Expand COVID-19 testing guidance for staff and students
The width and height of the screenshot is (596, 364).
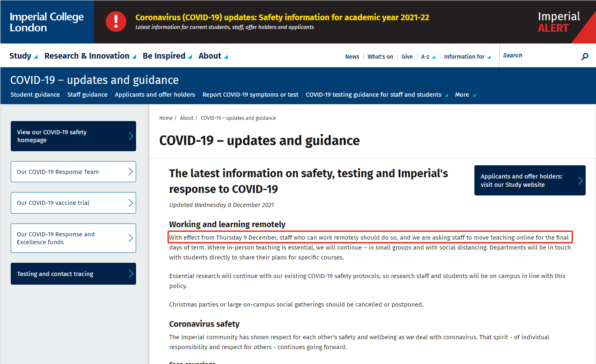click(x=377, y=95)
